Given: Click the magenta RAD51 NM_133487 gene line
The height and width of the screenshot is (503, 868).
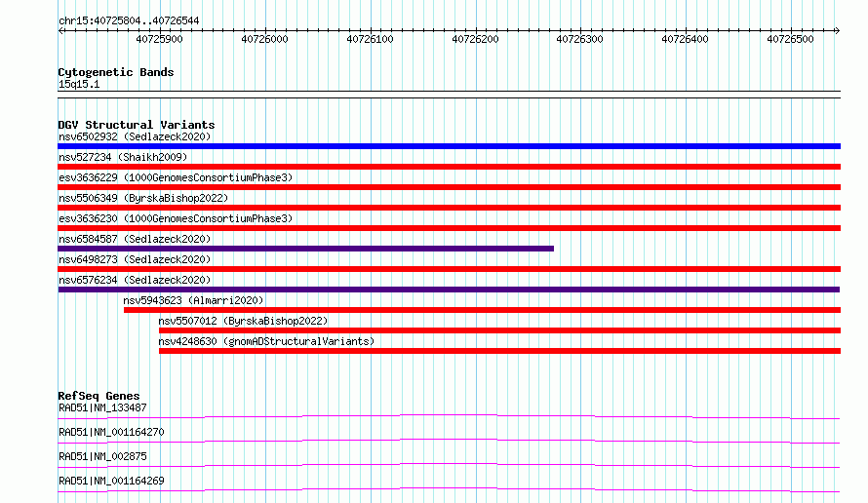Looking at the screenshot, I should [x=449, y=416].
